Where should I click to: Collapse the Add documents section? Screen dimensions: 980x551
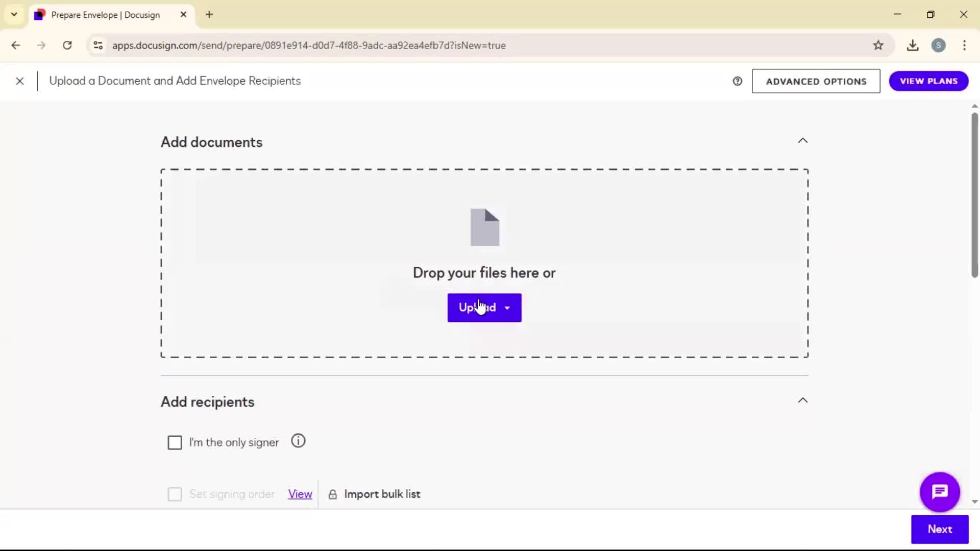(803, 141)
